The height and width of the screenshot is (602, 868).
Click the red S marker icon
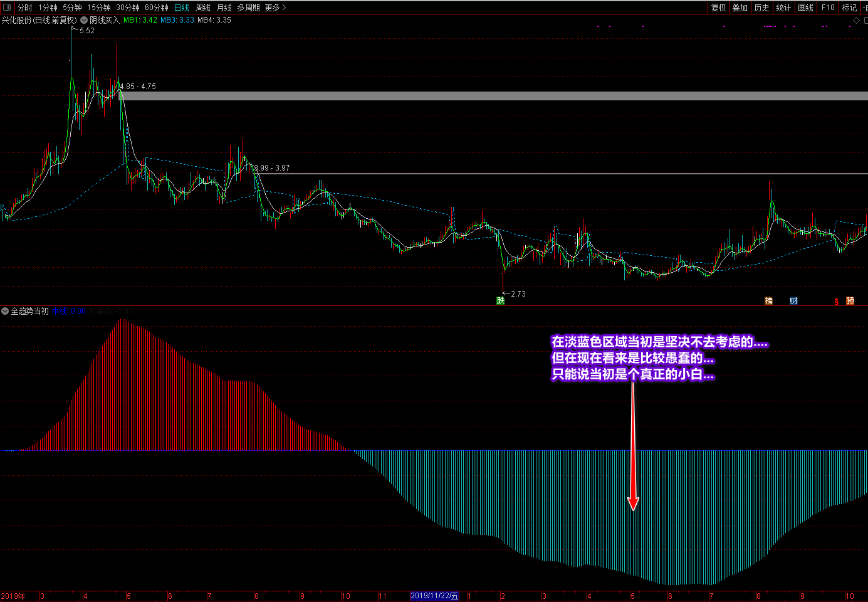[x=836, y=302]
